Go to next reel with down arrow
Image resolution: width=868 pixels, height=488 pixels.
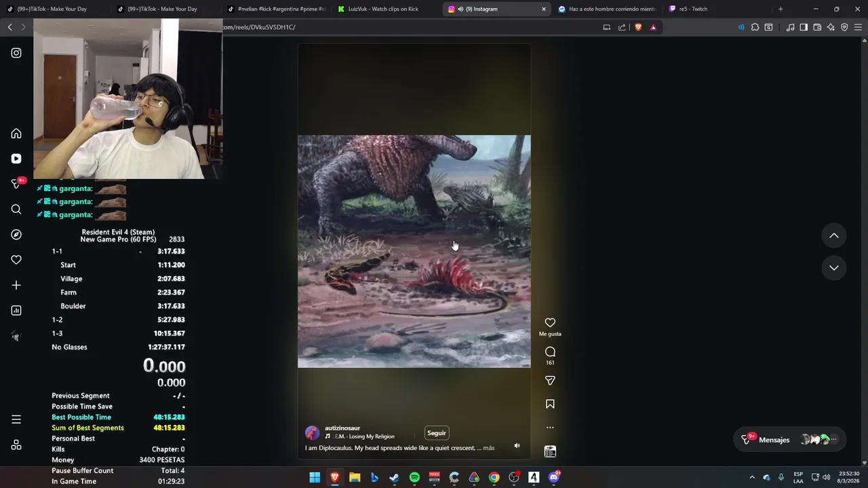tap(834, 268)
